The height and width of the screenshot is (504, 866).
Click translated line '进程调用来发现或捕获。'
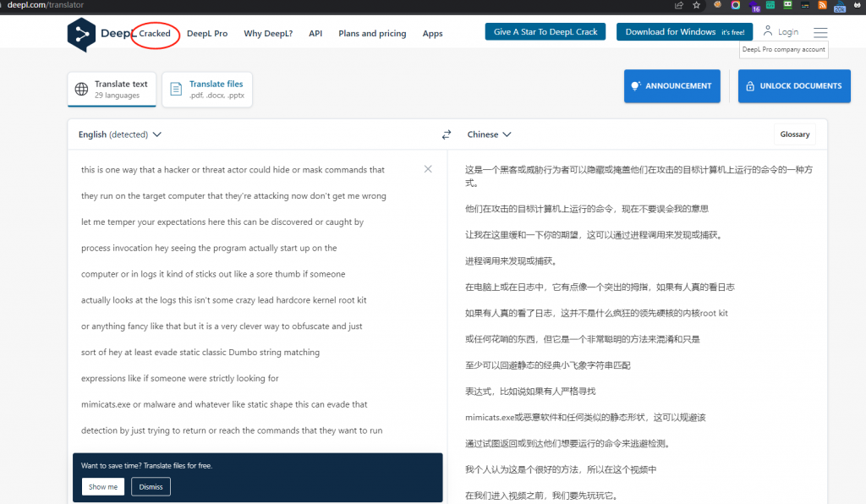511,261
